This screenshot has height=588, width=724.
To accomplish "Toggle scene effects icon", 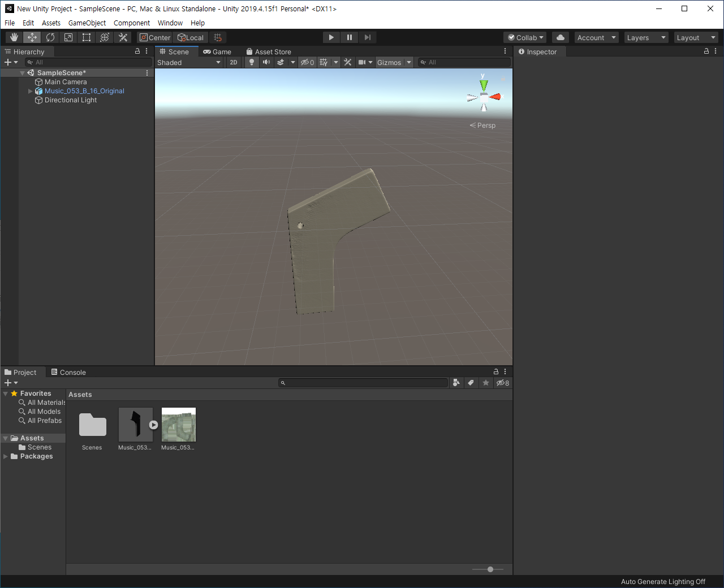I will click(x=281, y=62).
